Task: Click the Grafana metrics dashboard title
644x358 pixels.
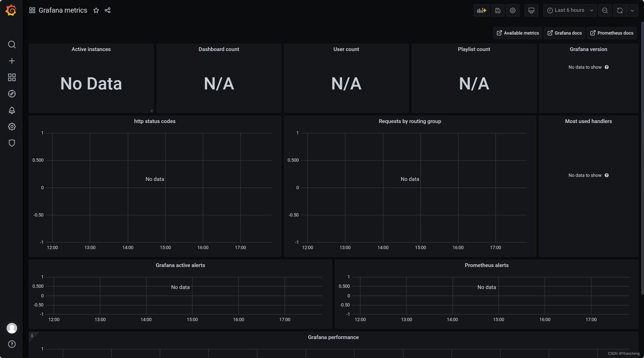Action: (x=63, y=10)
